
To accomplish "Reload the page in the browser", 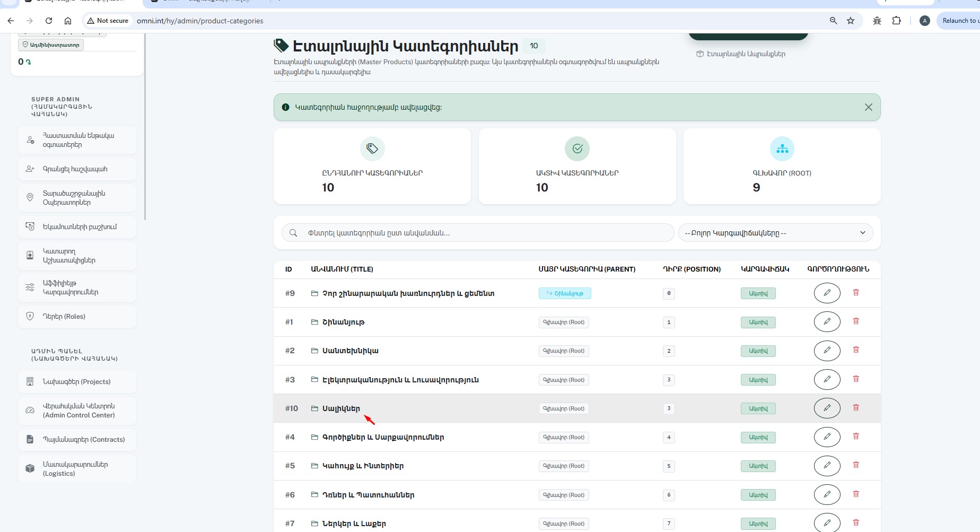I will tap(49, 21).
